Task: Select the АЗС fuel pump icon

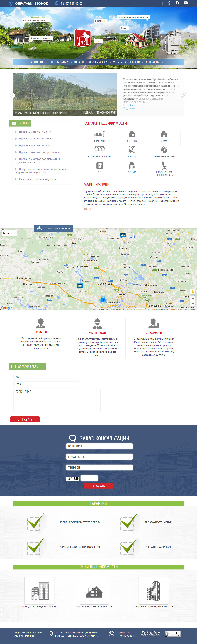Action: click(99, 165)
